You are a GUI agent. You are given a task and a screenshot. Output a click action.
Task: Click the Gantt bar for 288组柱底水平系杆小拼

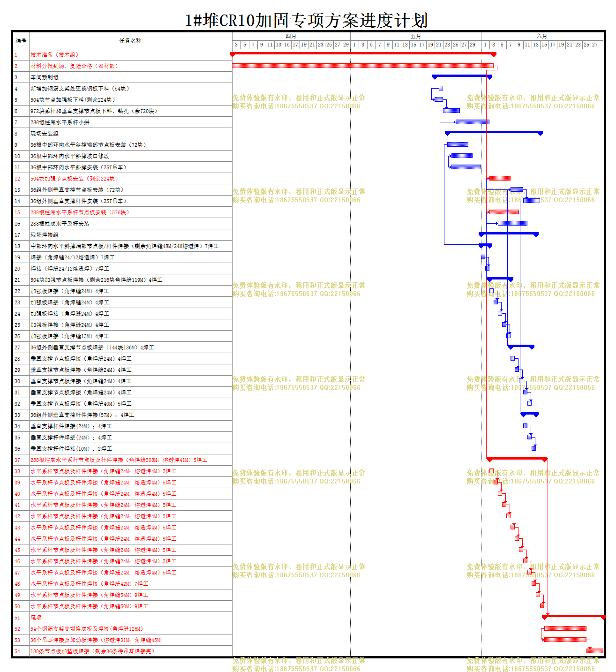pyautogui.click(x=473, y=122)
